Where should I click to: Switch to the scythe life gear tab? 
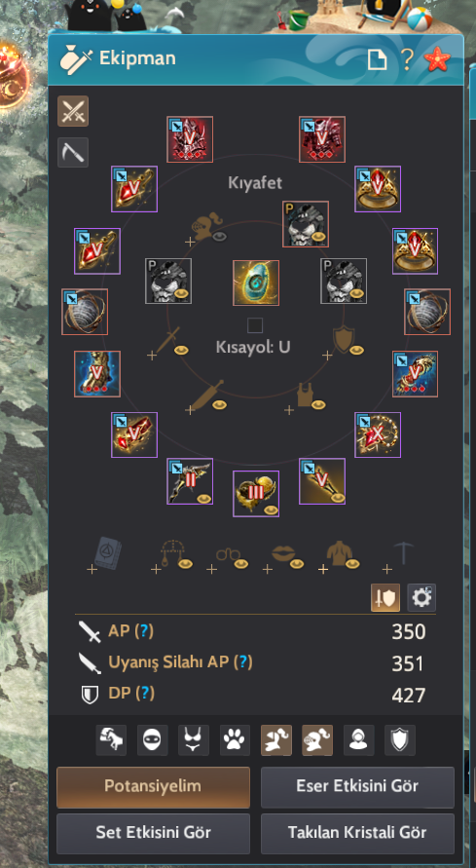(72, 152)
